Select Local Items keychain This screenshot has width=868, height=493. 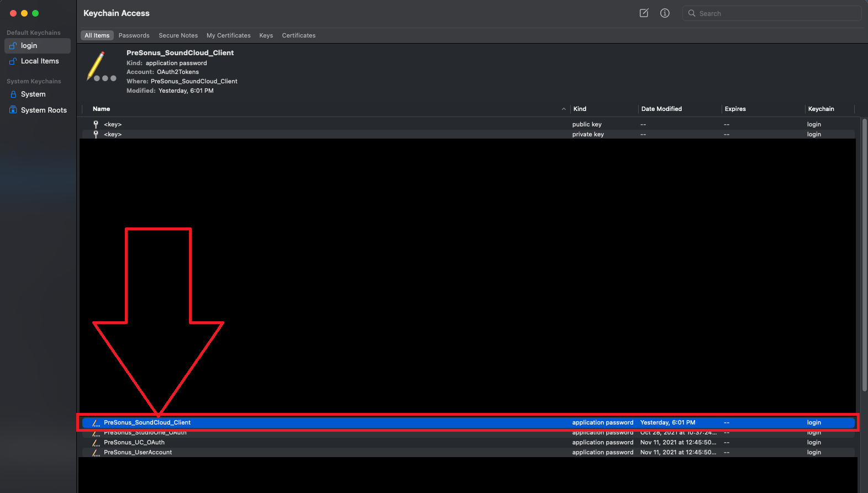pyautogui.click(x=38, y=61)
